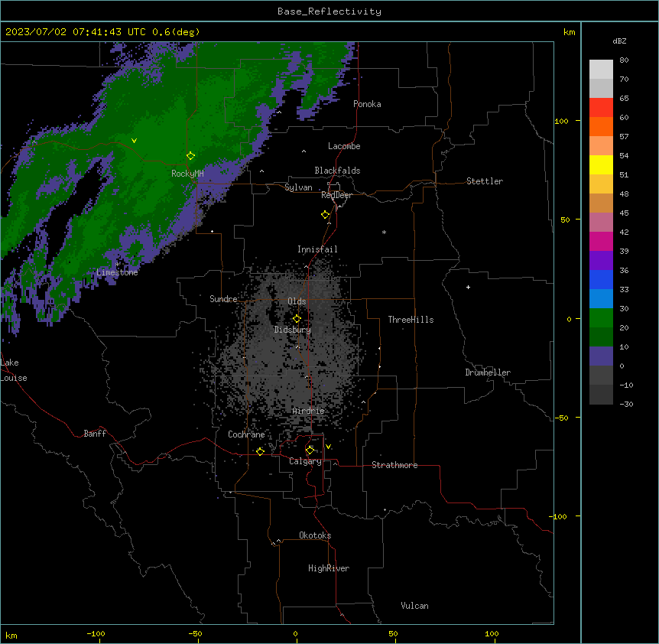The height and width of the screenshot is (644, 659).
Task: Click the Okotoks label
Action: click(315, 535)
